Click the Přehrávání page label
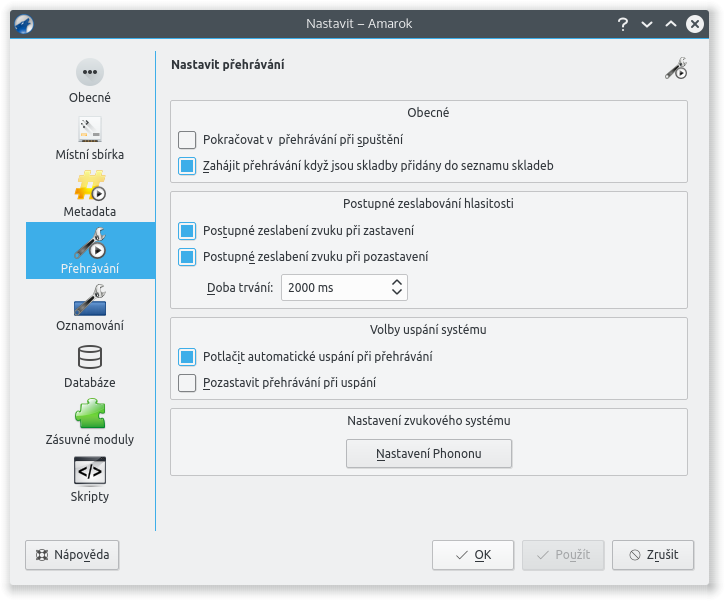This screenshot has width=725, height=601. click(x=90, y=269)
